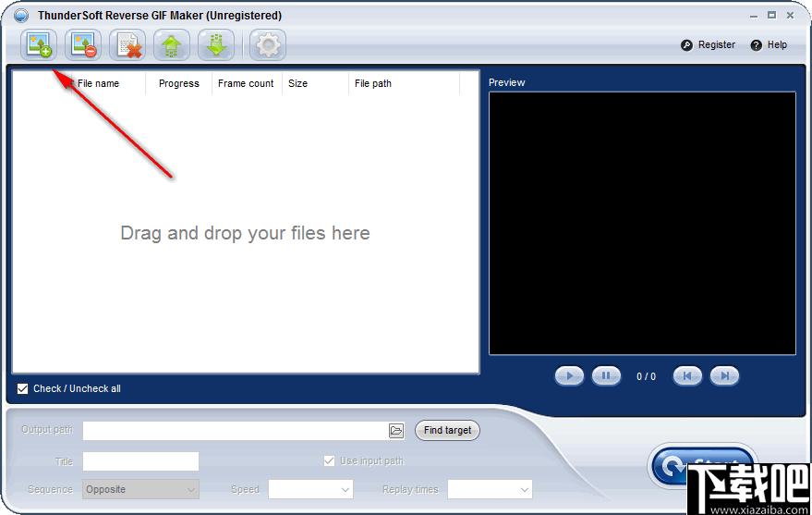
Task: Click the application logo icon in title bar
Action: pyautogui.click(x=21, y=16)
